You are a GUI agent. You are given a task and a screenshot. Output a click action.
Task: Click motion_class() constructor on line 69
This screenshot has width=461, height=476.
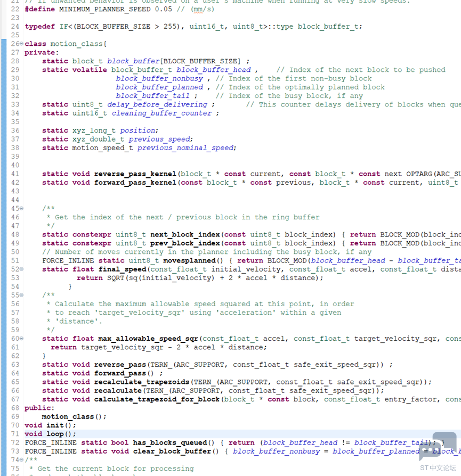pos(74,416)
